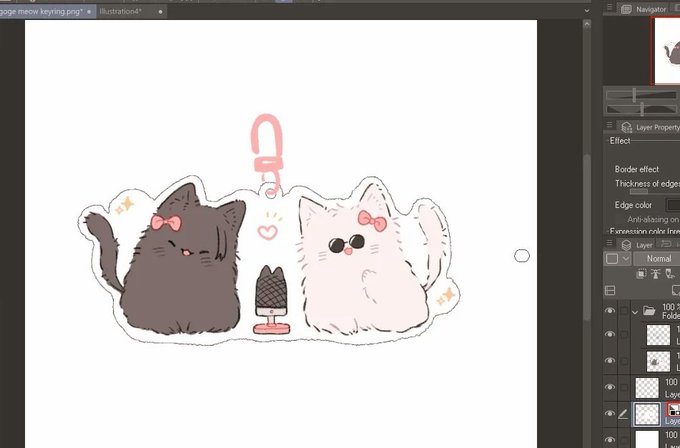
Task: Collapse the Expression color section
Action: [x=643, y=231]
